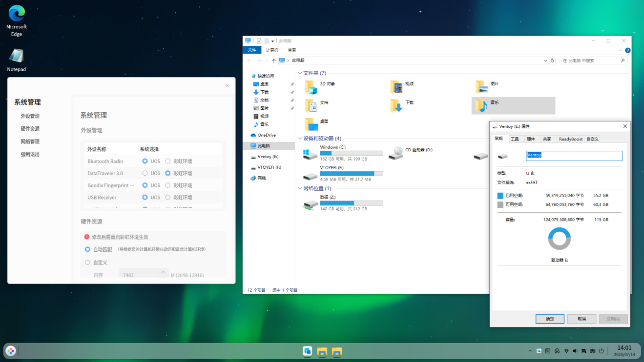Viewport: 644px width, 362px height.
Task: Click 强制退出 in the system management sidebar
Action: coord(30,154)
